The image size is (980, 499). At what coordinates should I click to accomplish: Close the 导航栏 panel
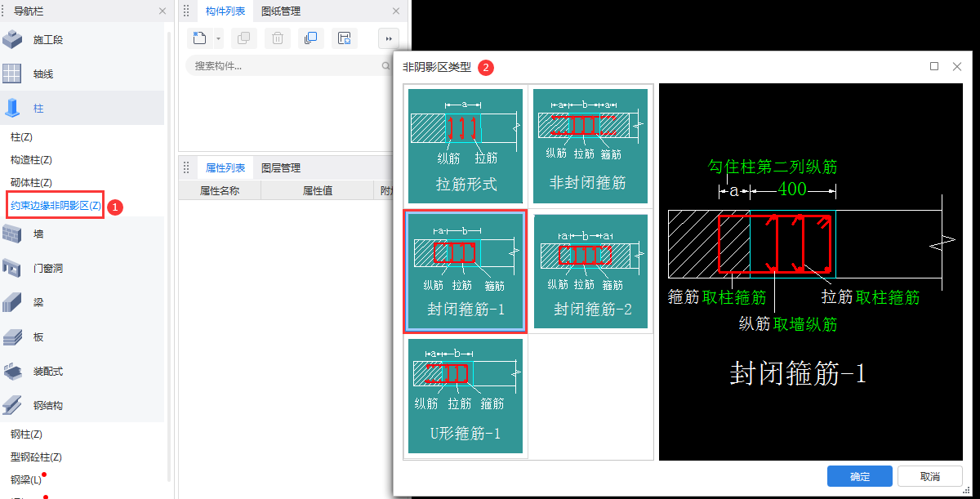(162, 11)
